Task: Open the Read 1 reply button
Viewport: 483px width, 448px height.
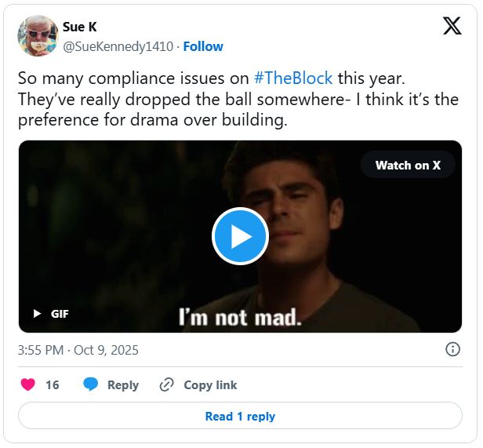Action: click(x=240, y=416)
